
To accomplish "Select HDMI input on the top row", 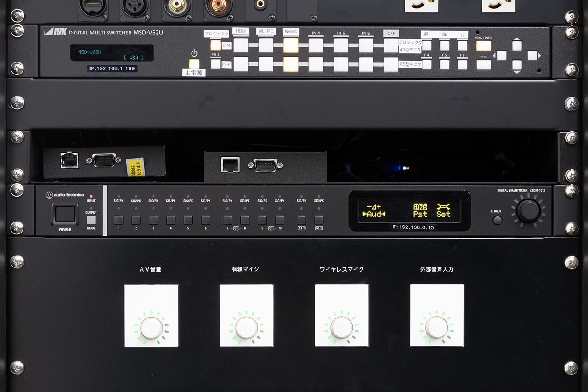I will tap(241, 45).
